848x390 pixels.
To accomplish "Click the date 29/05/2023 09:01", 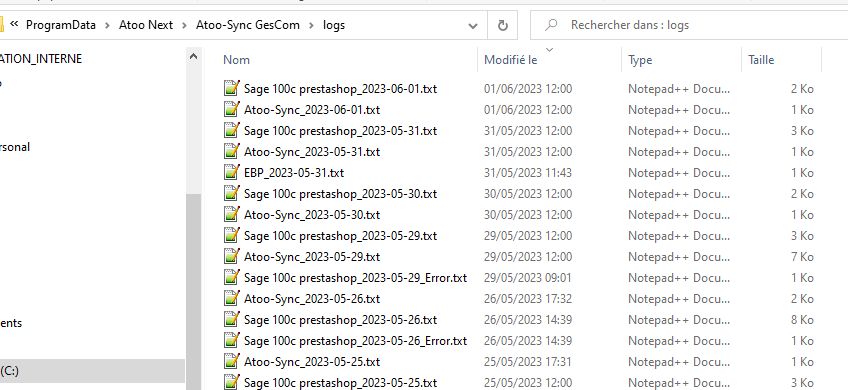I will 528,277.
